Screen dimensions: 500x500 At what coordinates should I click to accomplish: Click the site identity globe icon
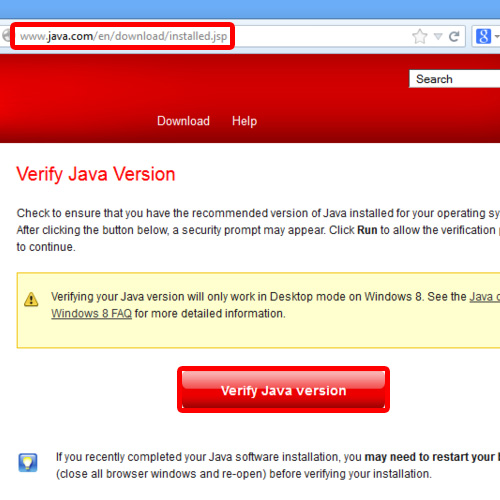point(5,36)
